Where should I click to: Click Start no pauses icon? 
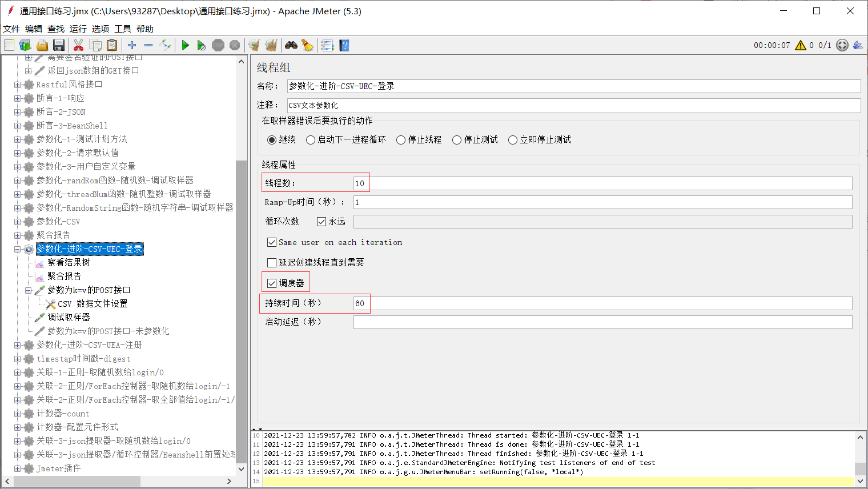tap(201, 45)
